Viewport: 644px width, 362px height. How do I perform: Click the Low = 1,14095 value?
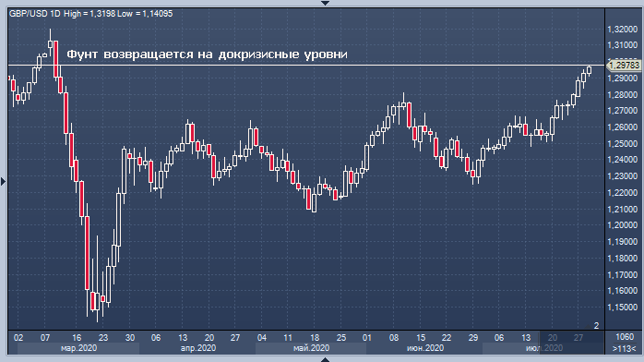[145, 14]
